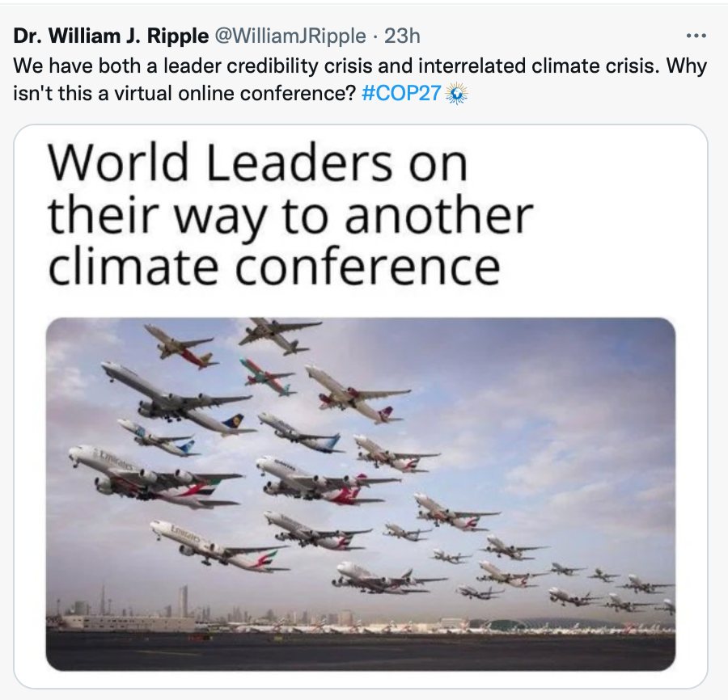Click the 'their way to another' headline line
The height and width of the screenshot is (700, 728).
[290, 216]
